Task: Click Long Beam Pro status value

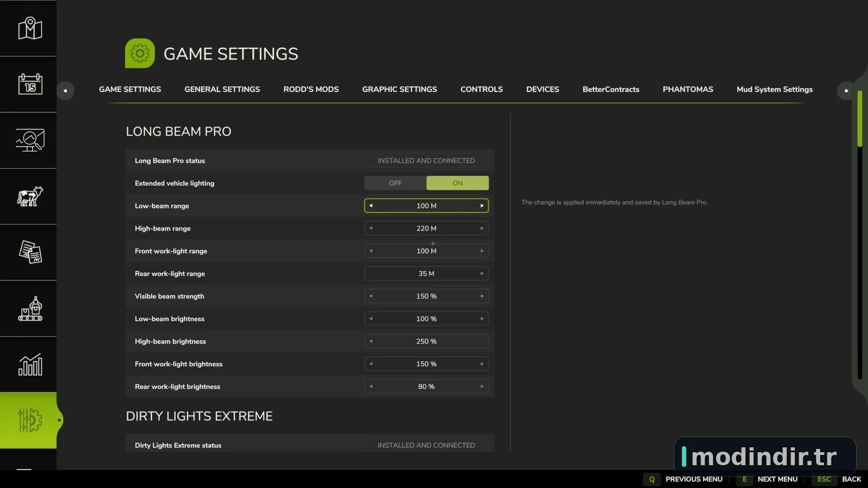Action: pyautogui.click(x=426, y=160)
